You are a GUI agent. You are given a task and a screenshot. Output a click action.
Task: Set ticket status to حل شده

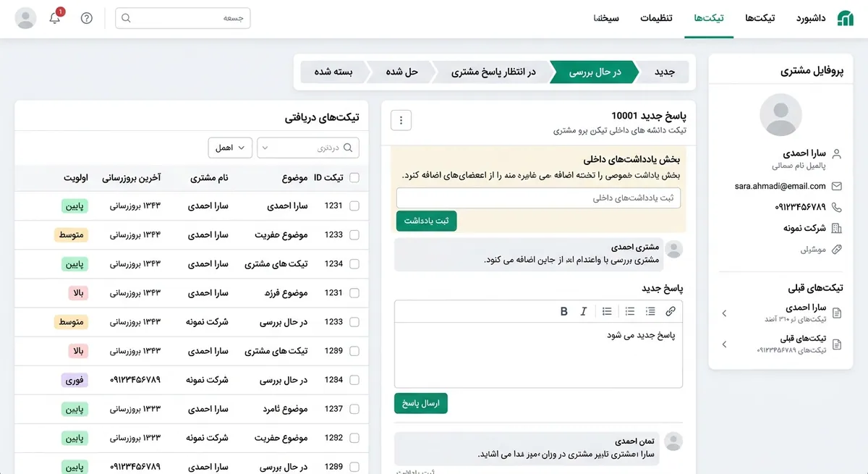(x=402, y=72)
